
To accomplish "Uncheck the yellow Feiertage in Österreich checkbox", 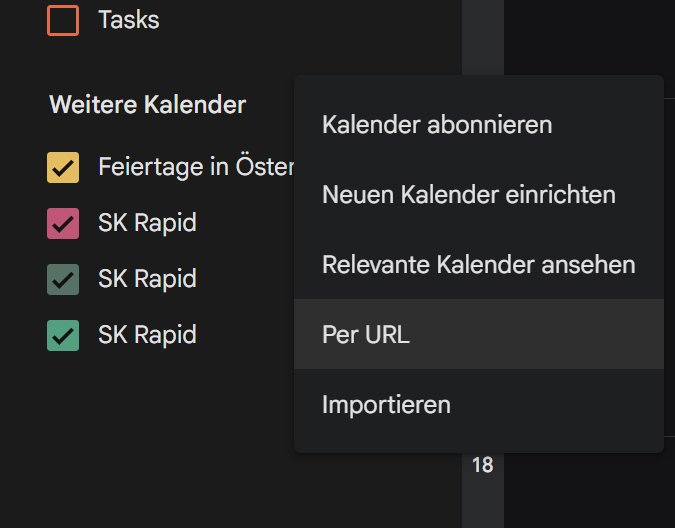I will 63,167.
